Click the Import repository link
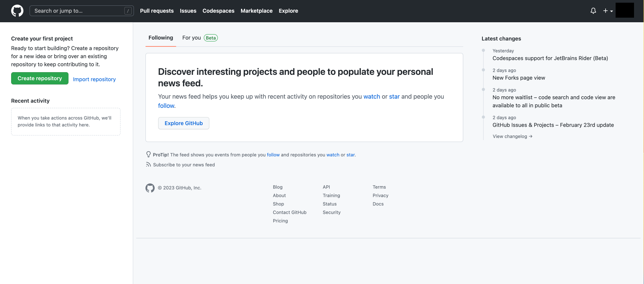This screenshot has height=284, width=644. tap(94, 79)
